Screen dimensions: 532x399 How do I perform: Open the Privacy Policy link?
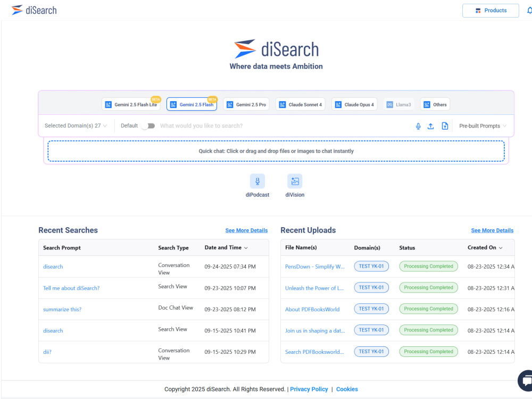point(309,389)
